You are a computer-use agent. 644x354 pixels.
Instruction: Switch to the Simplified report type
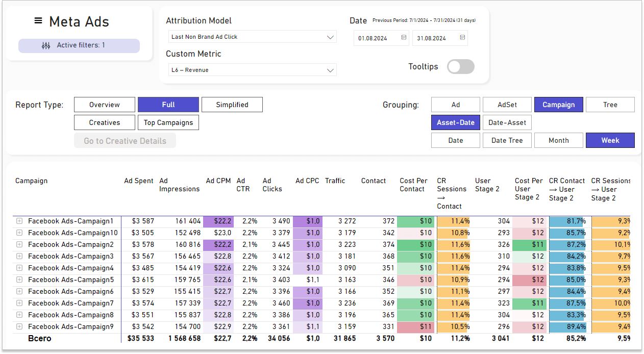[x=232, y=105]
